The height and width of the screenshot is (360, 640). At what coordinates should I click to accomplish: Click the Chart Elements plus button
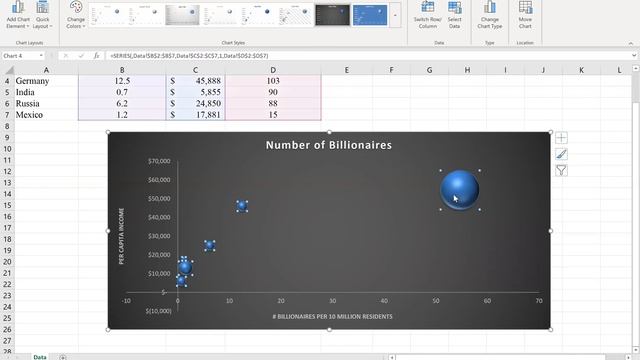561,138
